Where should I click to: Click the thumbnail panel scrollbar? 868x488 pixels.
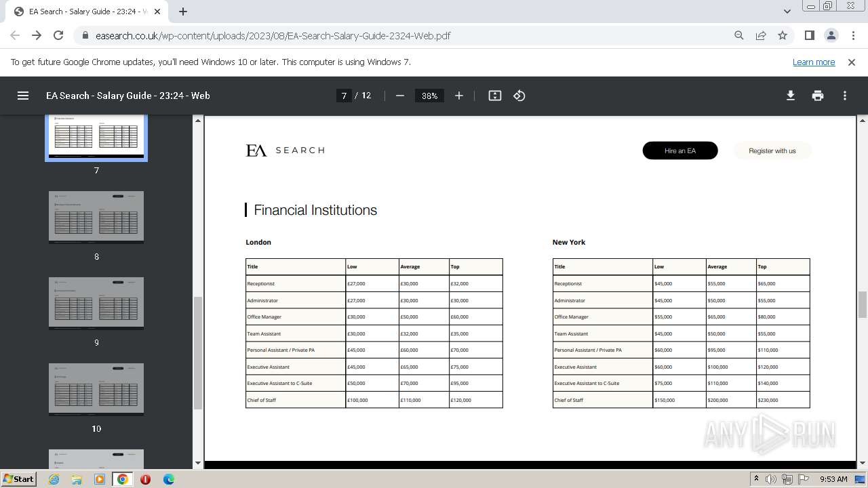(x=198, y=352)
